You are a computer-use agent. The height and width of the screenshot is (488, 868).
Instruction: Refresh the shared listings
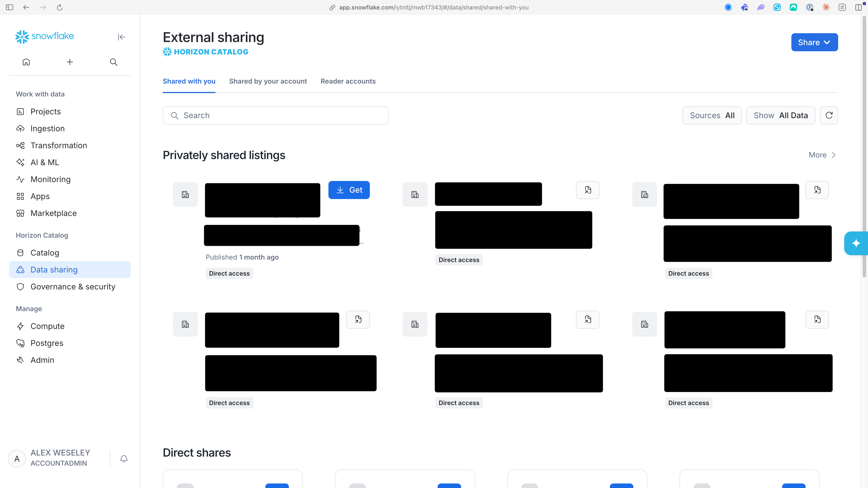[829, 115]
